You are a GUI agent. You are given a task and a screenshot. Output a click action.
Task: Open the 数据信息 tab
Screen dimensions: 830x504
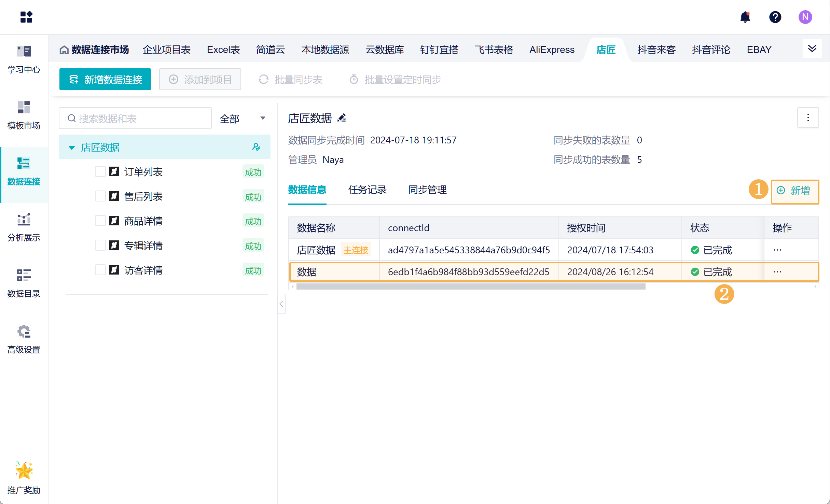tap(307, 190)
